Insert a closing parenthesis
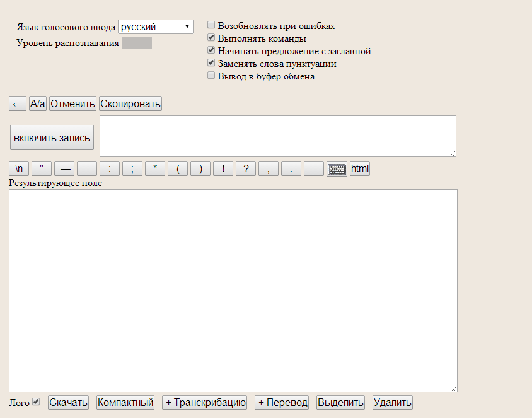 tap(200, 169)
